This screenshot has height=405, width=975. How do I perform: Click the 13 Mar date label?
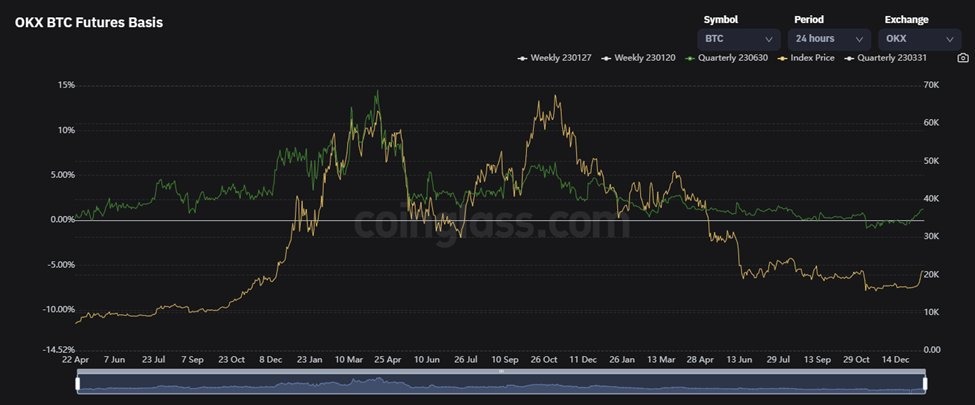tap(661, 360)
